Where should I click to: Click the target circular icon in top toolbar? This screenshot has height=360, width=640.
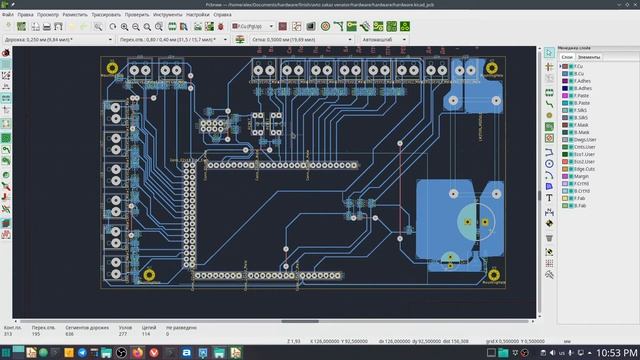click(x=325, y=27)
